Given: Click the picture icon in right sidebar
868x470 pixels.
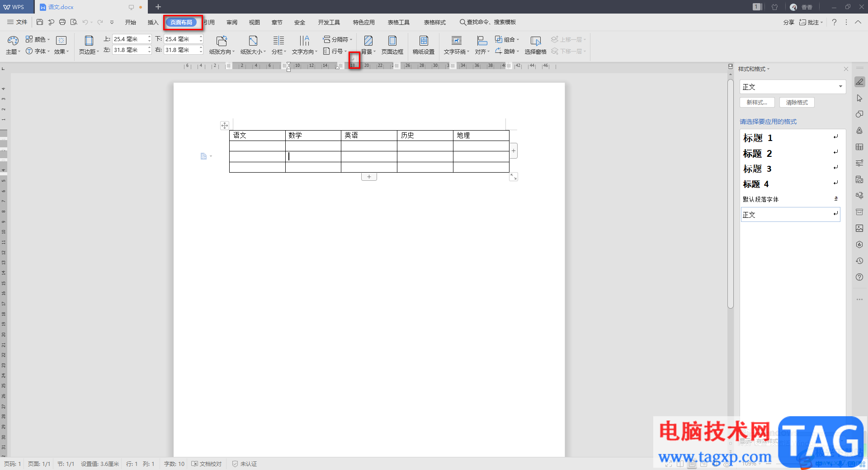Looking at the screenshot, I should click(x=859, y=228).
